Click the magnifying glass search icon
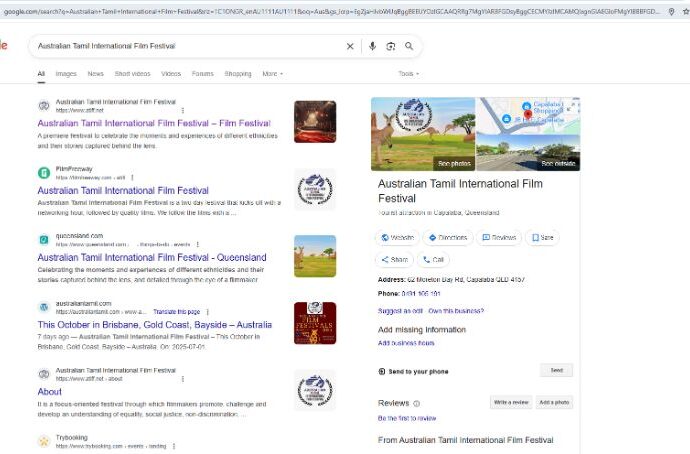690x454 pixels. tap(409, 46)
